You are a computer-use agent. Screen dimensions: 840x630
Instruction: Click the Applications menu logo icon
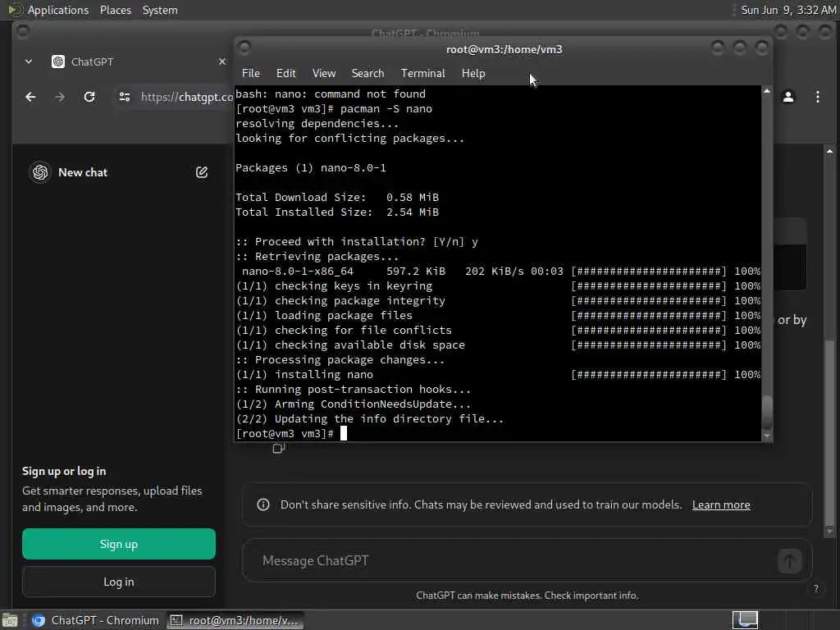tap(15, 10)
